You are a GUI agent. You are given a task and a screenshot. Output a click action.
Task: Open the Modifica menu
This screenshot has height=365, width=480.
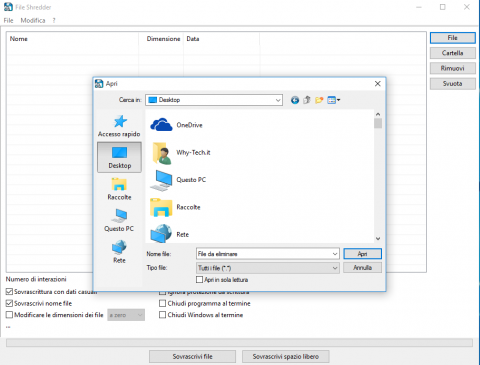pos(33,20)
